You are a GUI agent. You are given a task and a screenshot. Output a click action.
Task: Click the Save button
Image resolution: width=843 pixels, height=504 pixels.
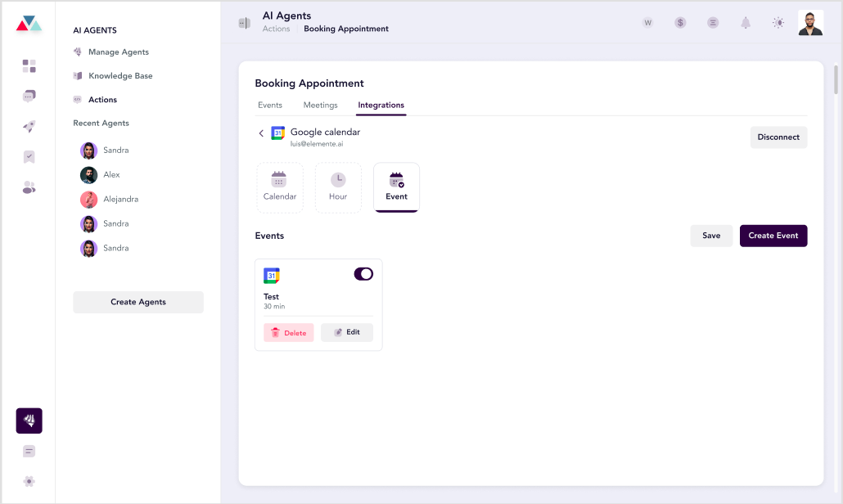[x=711, y=236]
